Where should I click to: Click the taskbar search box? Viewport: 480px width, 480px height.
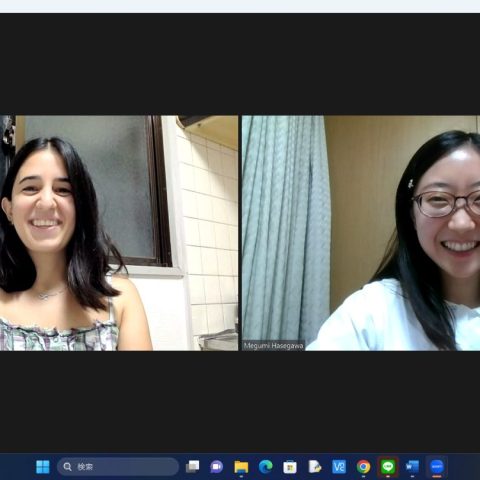[118, 467]
